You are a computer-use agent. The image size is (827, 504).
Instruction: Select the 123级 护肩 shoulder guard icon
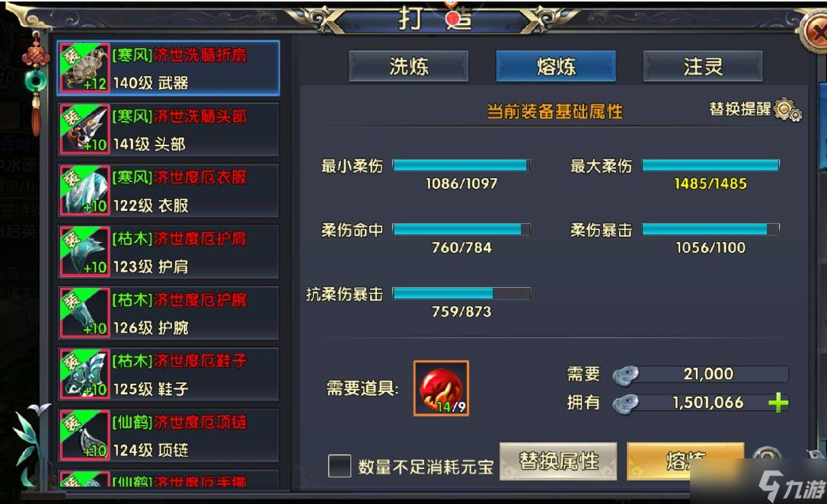[x=85, y=251]
